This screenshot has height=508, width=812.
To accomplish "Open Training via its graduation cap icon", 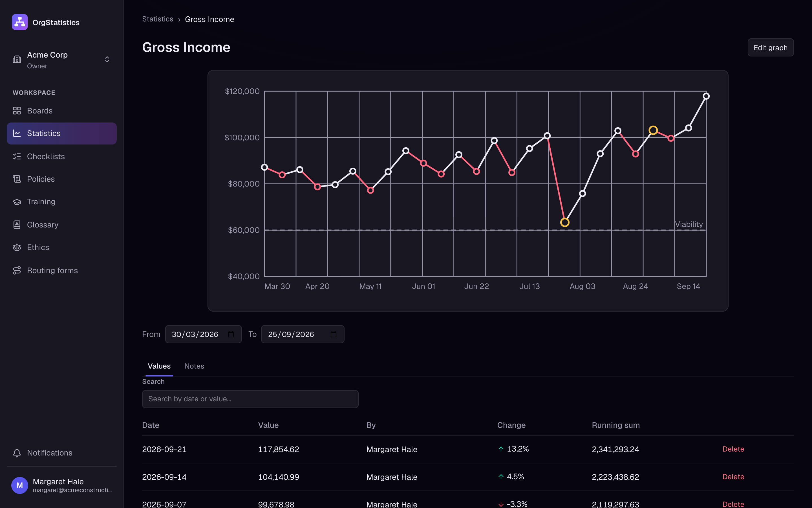I will (x=17, y=202).
